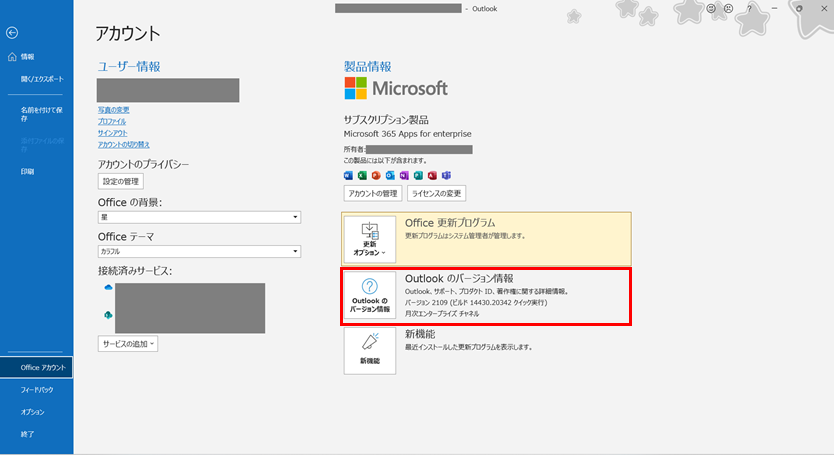Click the Word app icon
Image resolution: width=834 pixels, height=455 pixels.
[x=348, y=175]
